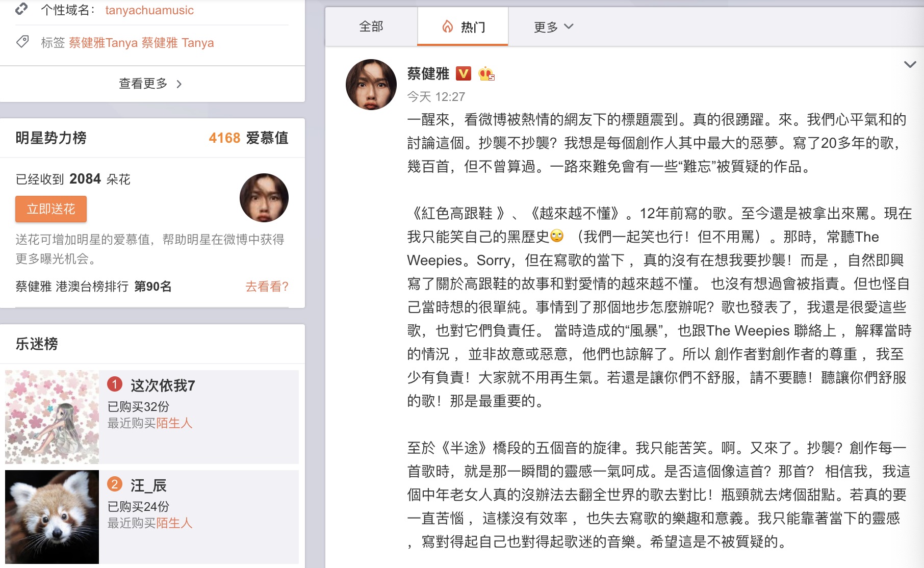
Task: Click the link icon next to 个性域名
Action: pos(21,9)
